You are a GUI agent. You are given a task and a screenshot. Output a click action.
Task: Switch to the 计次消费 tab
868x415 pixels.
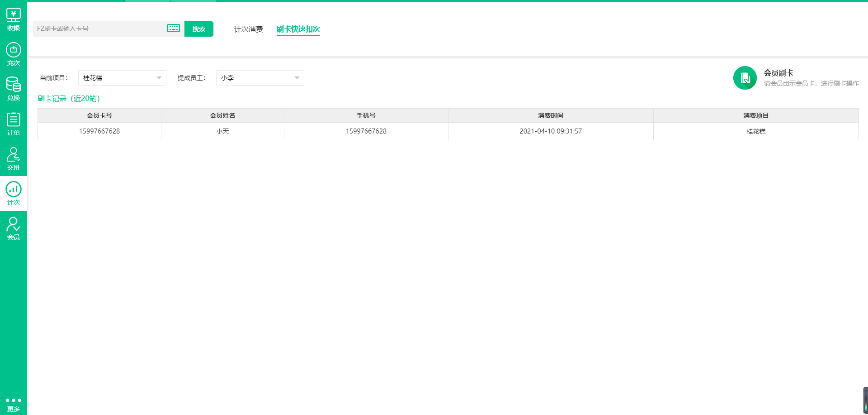coord(248,29)
